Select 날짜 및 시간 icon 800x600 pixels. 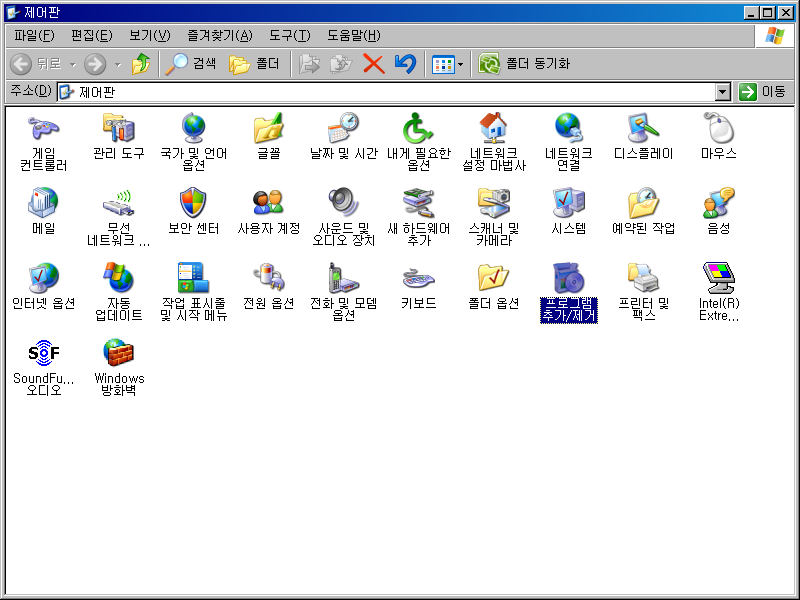[x=343, y=128]
